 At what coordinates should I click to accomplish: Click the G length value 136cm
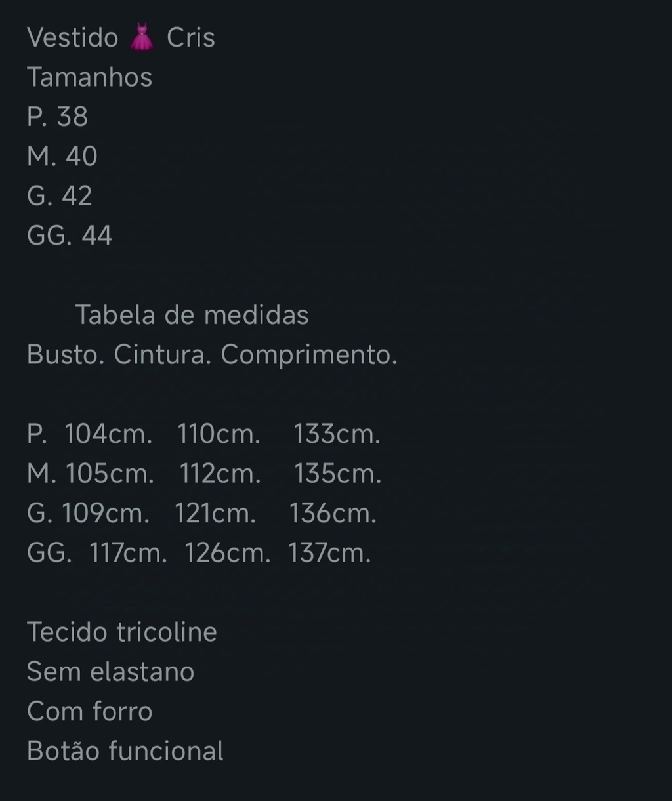pos(333,513)
